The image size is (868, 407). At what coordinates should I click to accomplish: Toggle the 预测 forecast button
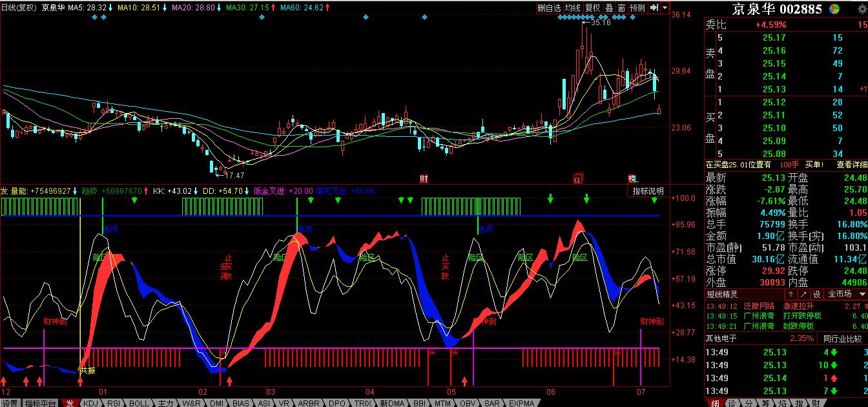pos(637,8)
